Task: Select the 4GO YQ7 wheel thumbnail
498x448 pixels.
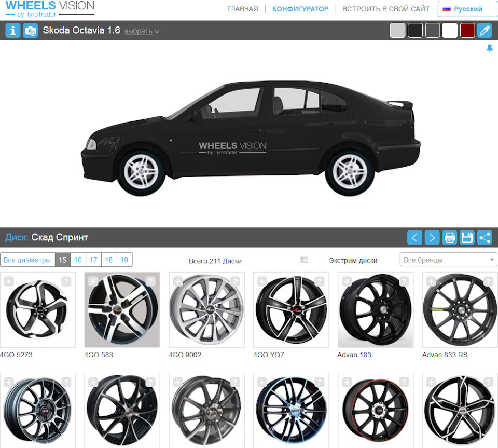Action: point(291,310)
